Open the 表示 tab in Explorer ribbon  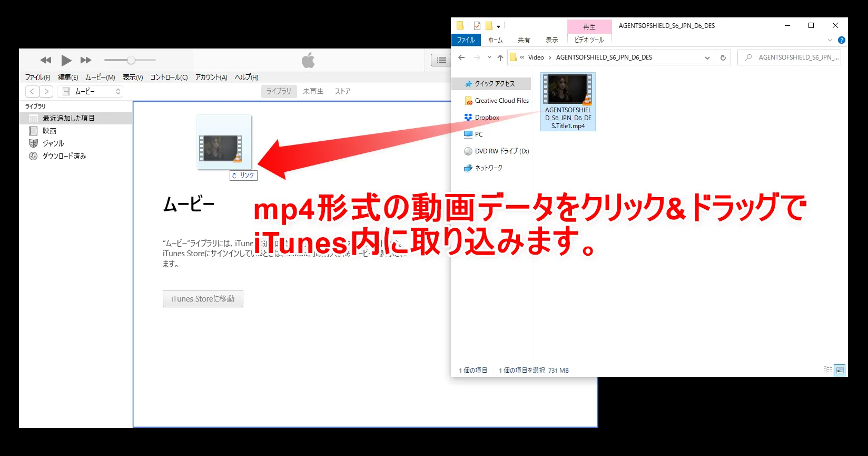(x=552, y=40)
